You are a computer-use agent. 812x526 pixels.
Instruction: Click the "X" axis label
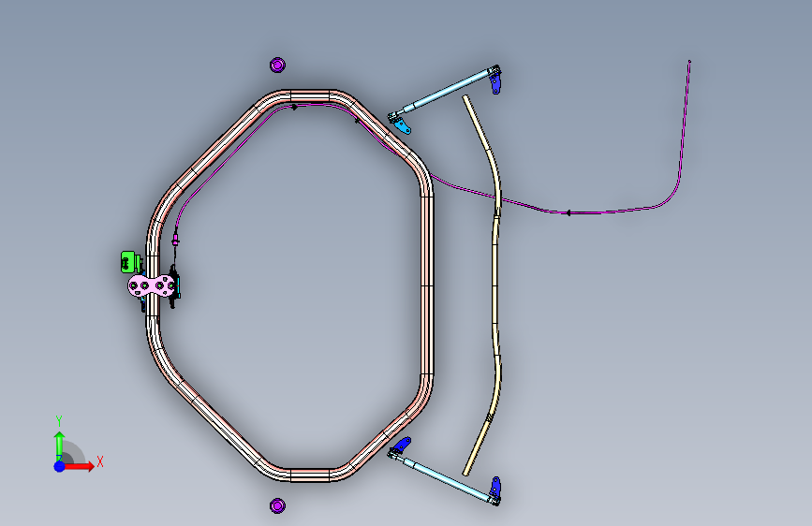click(x=100, y=461)
